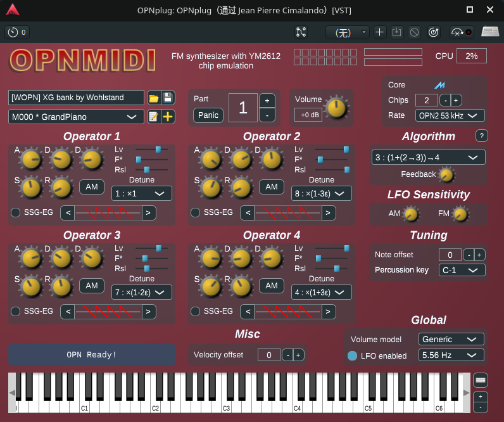Open the Algorithm selection dropdown
The width and height of the screenshot is (504, 422).
tap(429, 157)
